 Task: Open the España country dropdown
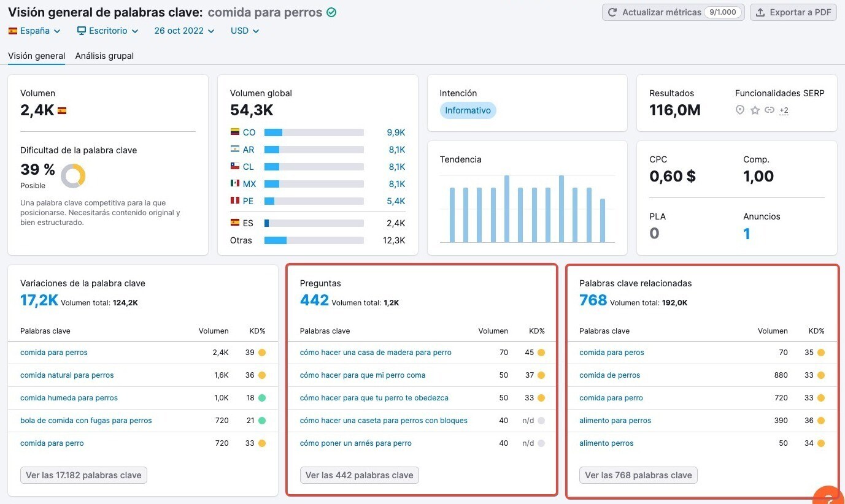35,31
